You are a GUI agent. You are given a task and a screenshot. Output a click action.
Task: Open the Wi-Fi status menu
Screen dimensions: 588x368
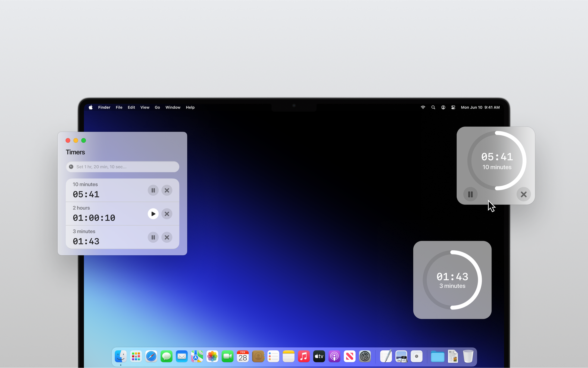click(423, 107)
